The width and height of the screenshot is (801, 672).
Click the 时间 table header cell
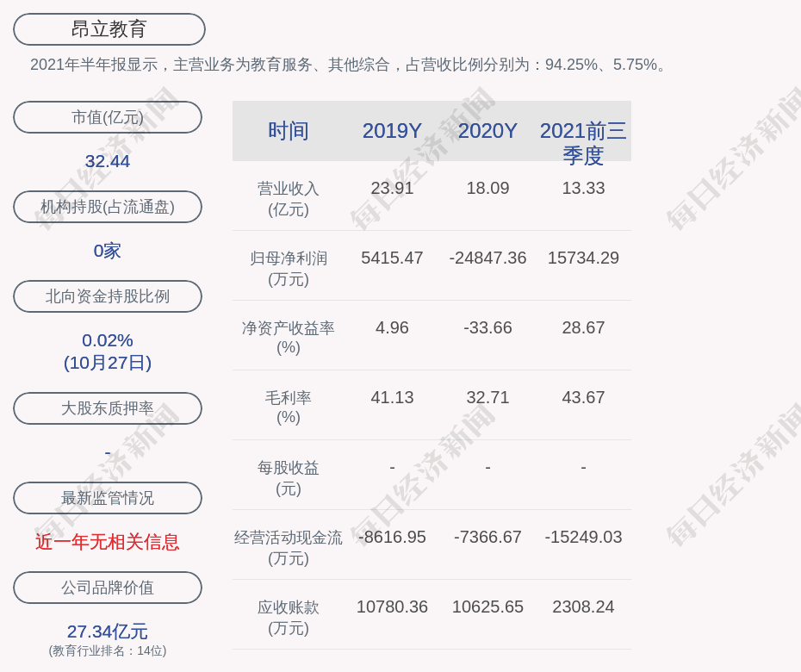click(289, 131)
